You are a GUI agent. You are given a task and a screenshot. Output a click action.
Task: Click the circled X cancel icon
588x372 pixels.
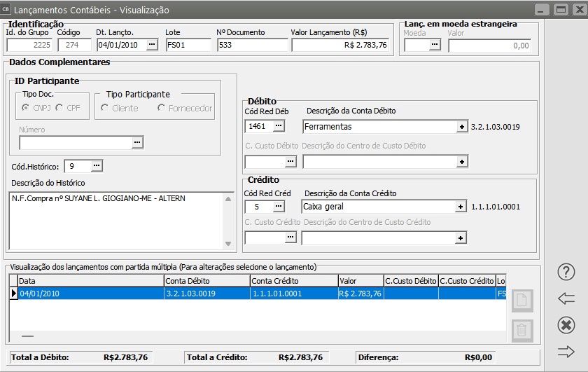(x=566, y=325)
